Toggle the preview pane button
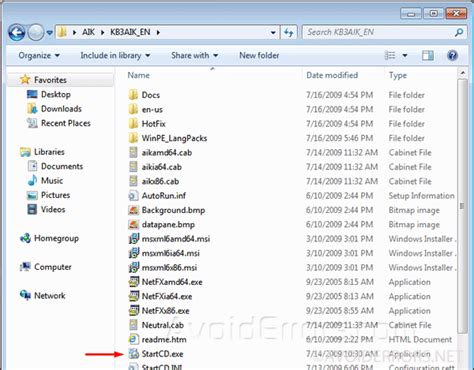474x370 pixels. pyautogui.click(x=428, y=56)
